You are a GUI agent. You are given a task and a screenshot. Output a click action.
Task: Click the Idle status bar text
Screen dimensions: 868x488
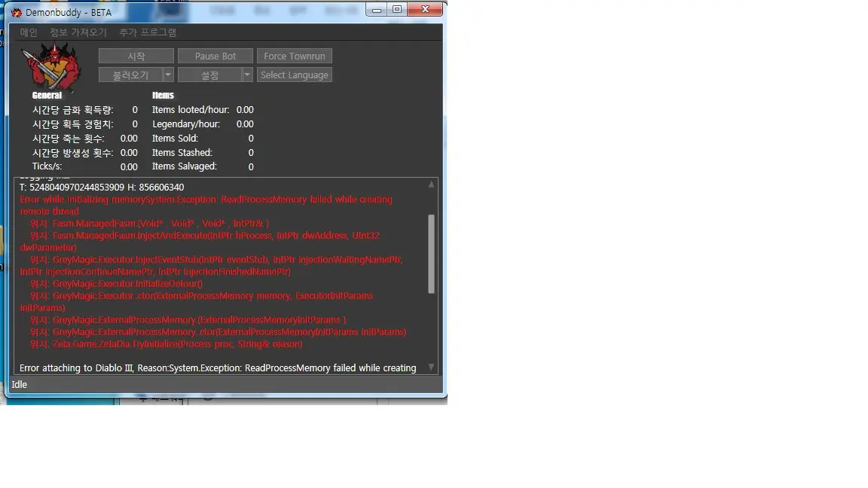pos(20,385)
